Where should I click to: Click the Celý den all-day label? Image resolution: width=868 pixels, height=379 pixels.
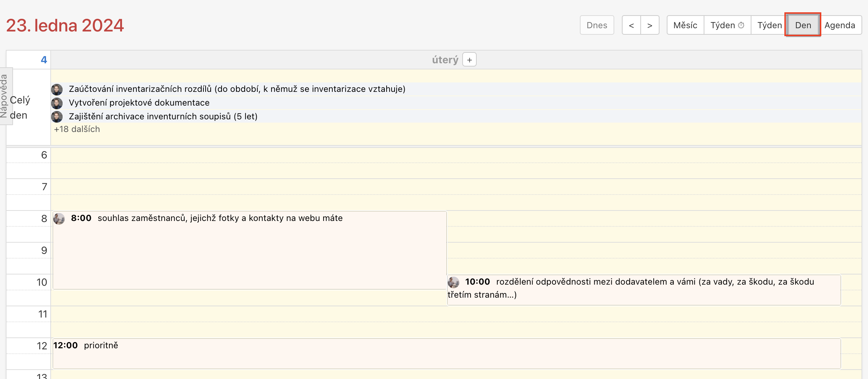20,107
